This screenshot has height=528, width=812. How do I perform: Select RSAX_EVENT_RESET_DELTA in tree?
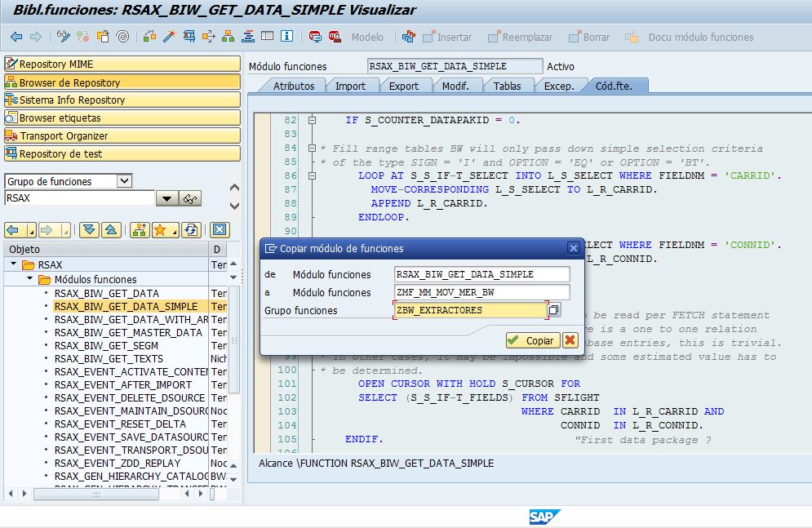pos(120,424)
